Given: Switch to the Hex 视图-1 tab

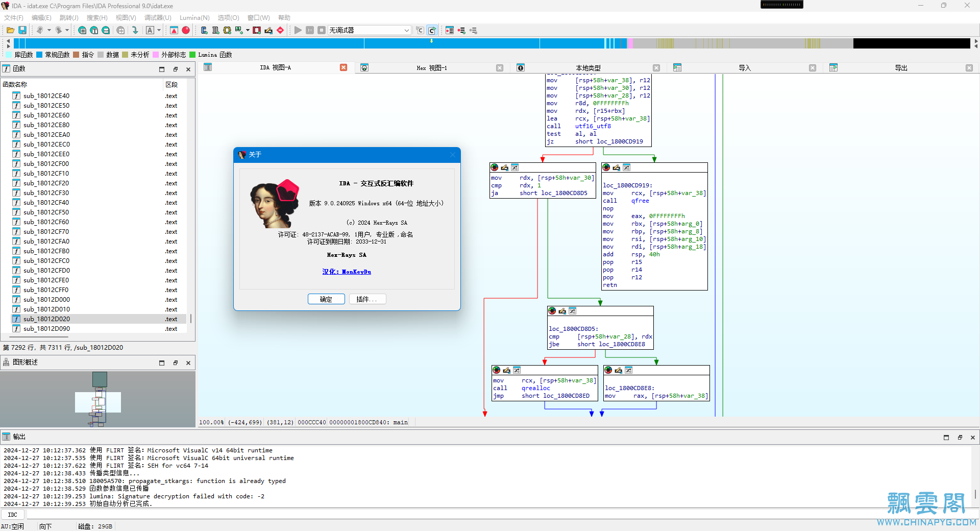Looking at the screenshot, I should (431, 68).
